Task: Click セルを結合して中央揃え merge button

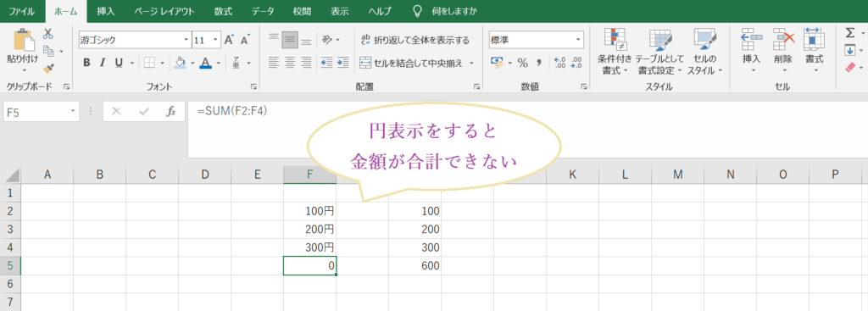Action: pos(411,63)
